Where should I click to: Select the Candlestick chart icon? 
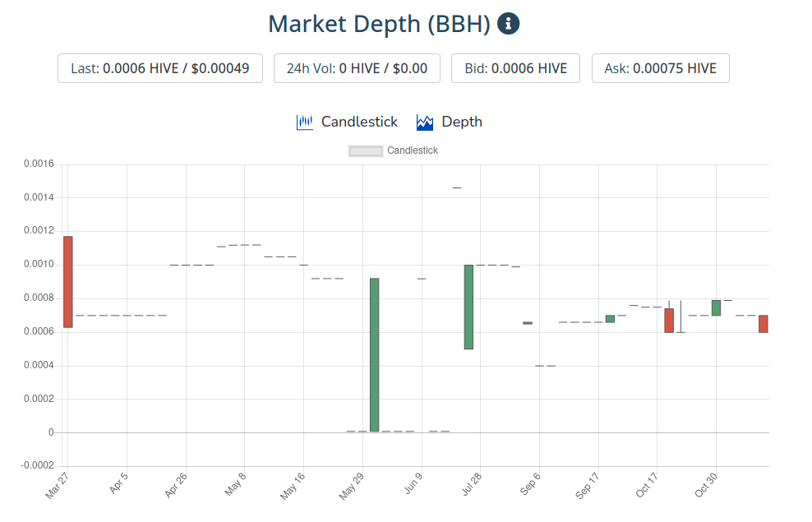click(x=304, y=122)
